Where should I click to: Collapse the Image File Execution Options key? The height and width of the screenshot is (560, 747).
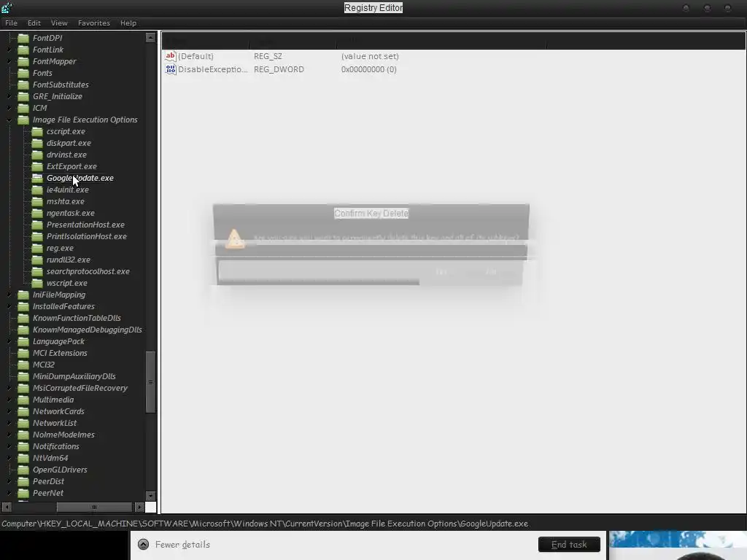pyautogui.click(x=9, y=120)
